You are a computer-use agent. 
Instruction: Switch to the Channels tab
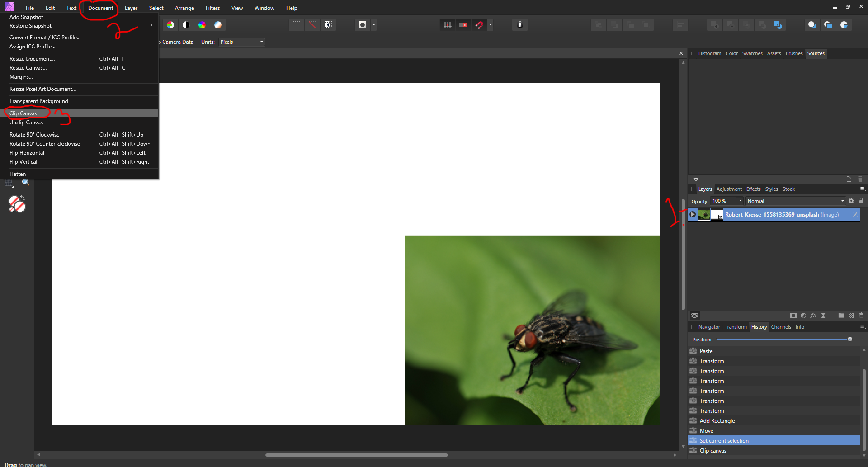[x=781, y=327]
